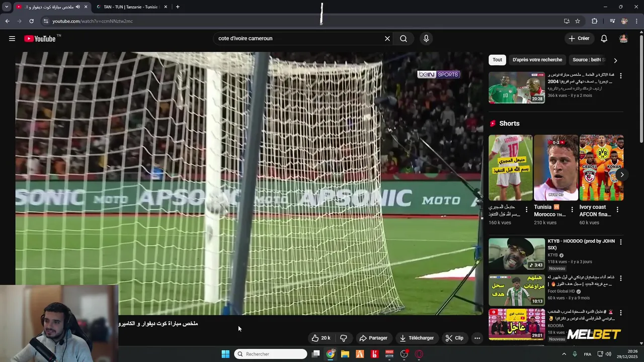Click the Chrome address bar URL

93,21
